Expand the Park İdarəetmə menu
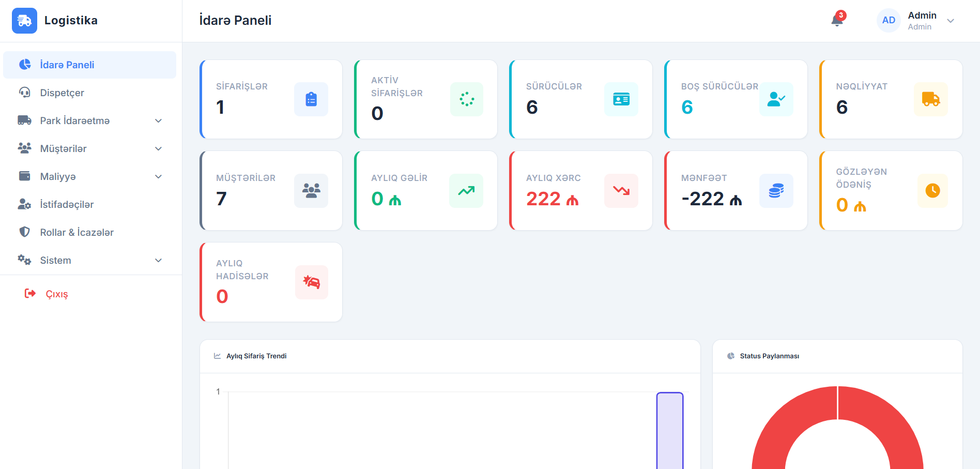 point(90,120)
